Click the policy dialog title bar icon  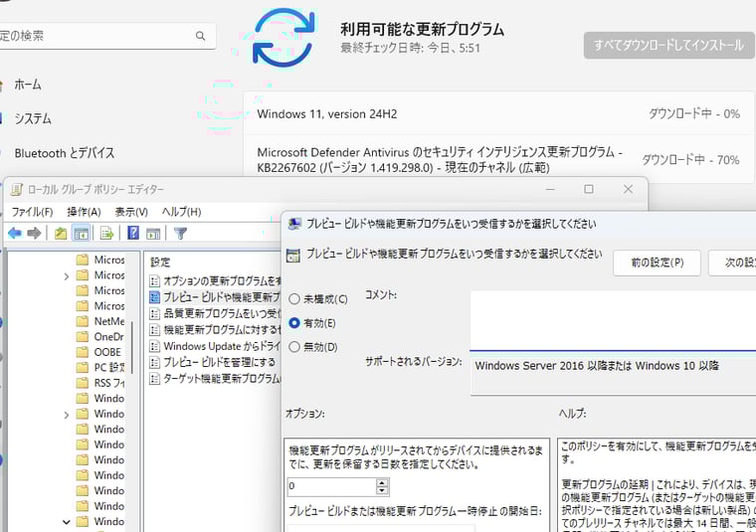click(x=294, y=224)
